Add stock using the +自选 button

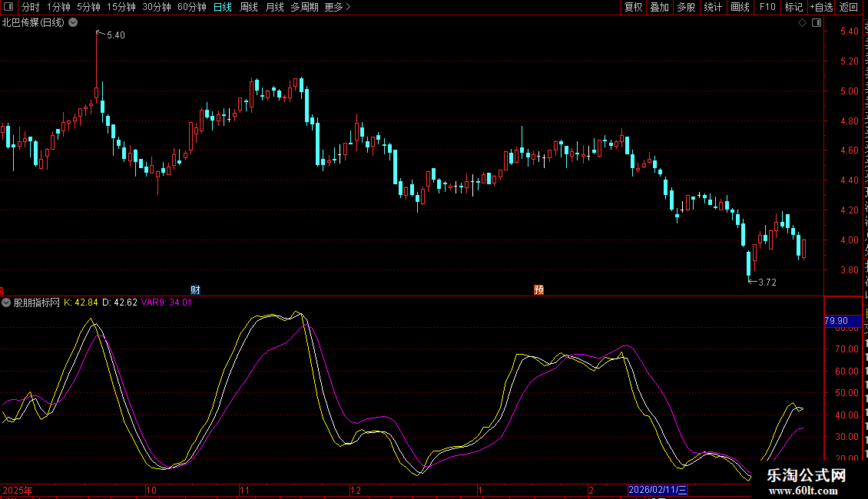820,7
